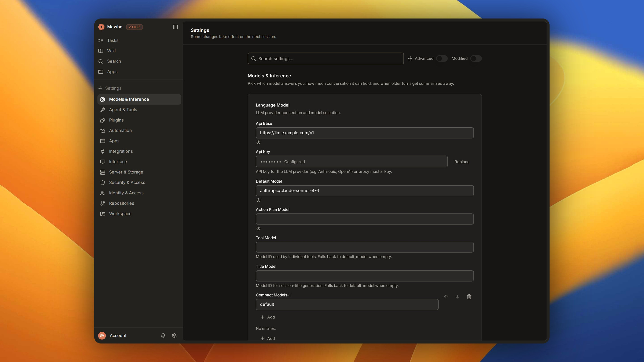Click the Plugins puzzle icon
Viewport: 644px width, 362px height.
point(103,120)
